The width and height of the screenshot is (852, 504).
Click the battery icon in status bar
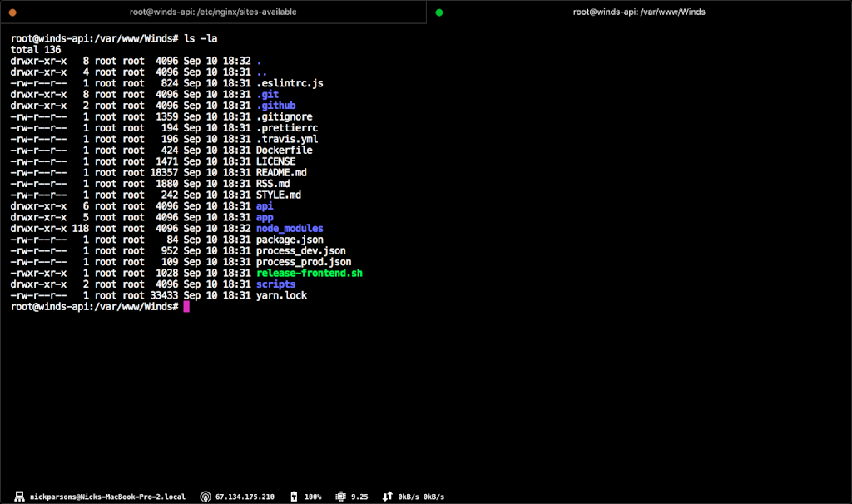(x=293, y=497)
